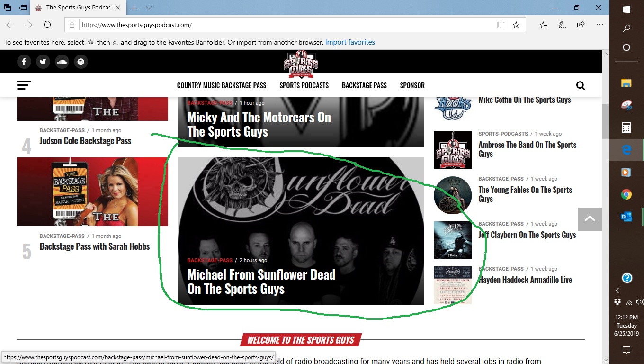
Task: Click the Add notes pen icon
Action: (x=562, y=25)
